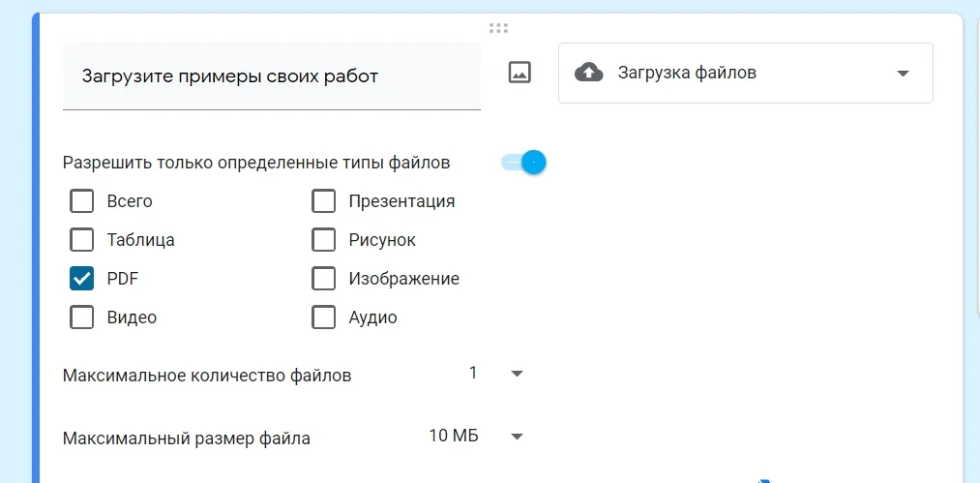
Task: Open the 'Загрузка файлов' question type dropdown
Action: click(x=745, y=73)
